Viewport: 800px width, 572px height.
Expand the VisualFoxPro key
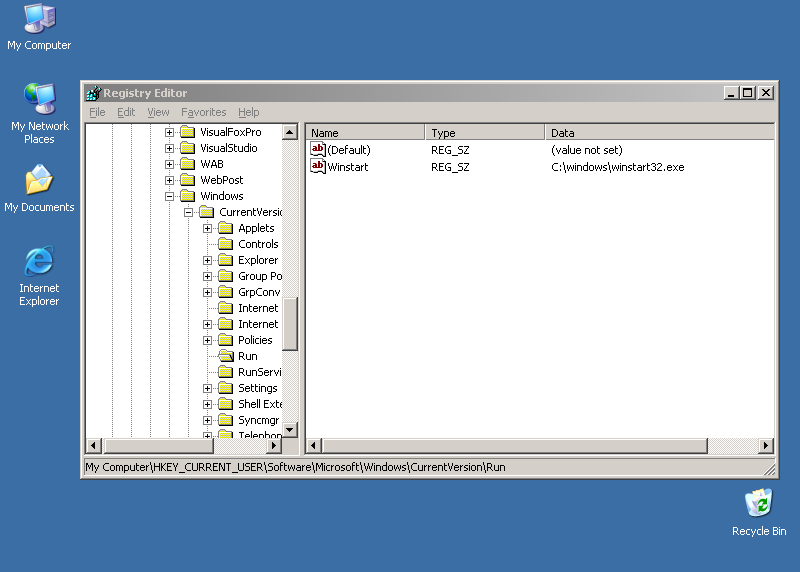[x=169, y=132]
